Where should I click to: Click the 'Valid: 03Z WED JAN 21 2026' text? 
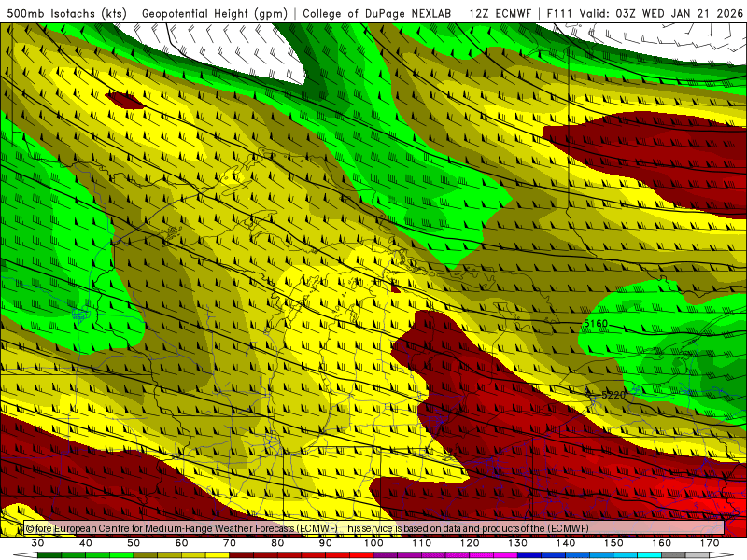tap(661, 13)
